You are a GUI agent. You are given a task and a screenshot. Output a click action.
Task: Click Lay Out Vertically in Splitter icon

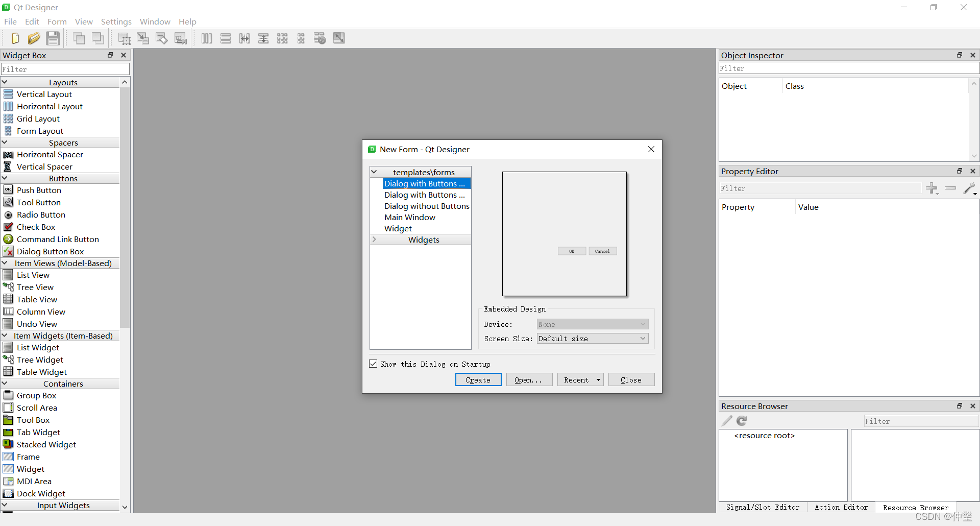click(263, 38)
